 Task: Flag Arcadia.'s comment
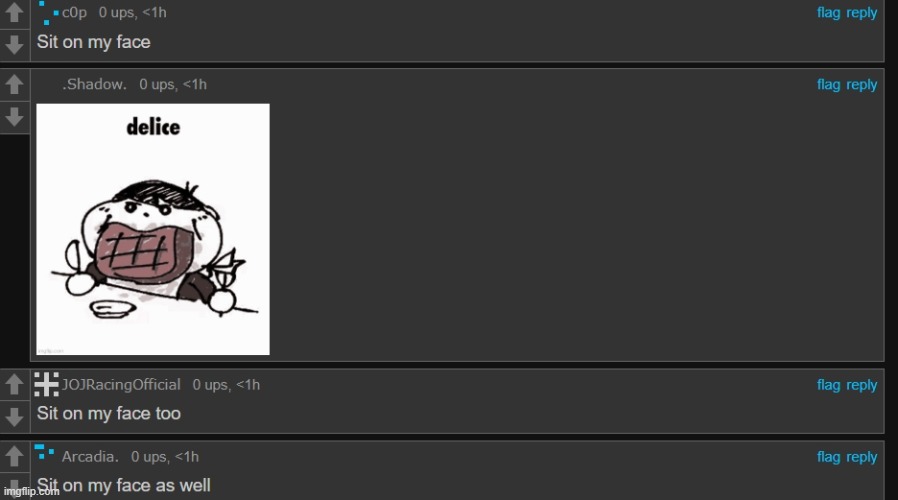[828, 456]
